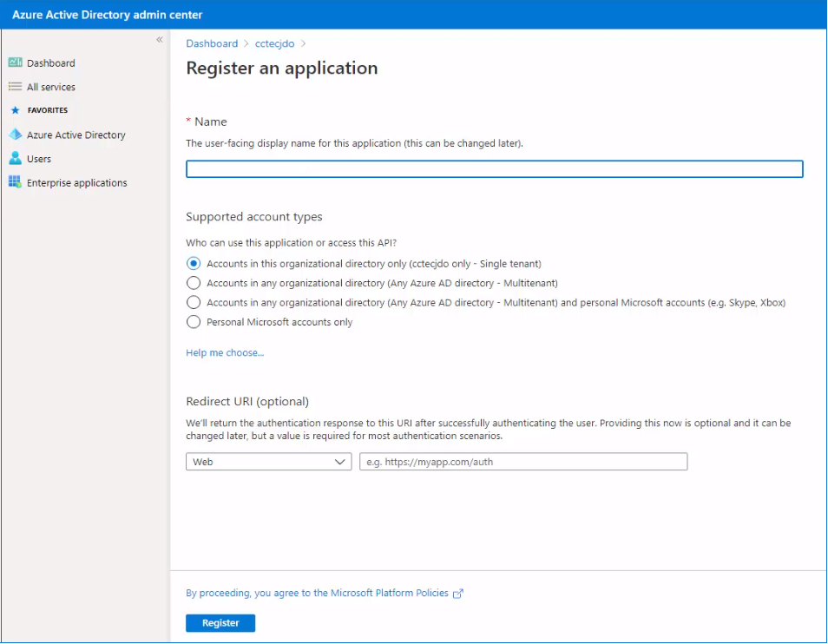Viewport: 828px width, 644px height.
Task: Open the Help me choose link
Action: tap(225, 352)
